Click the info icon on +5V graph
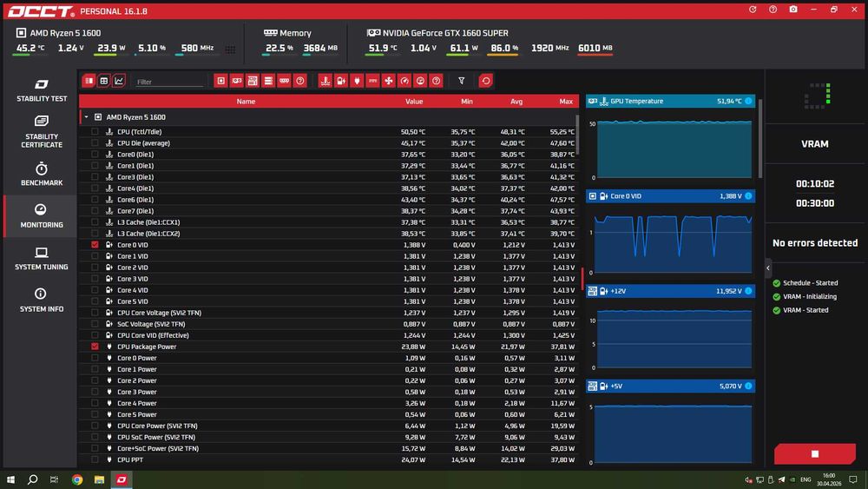Viewport: 868px width, 489px height. click(748, 386)
